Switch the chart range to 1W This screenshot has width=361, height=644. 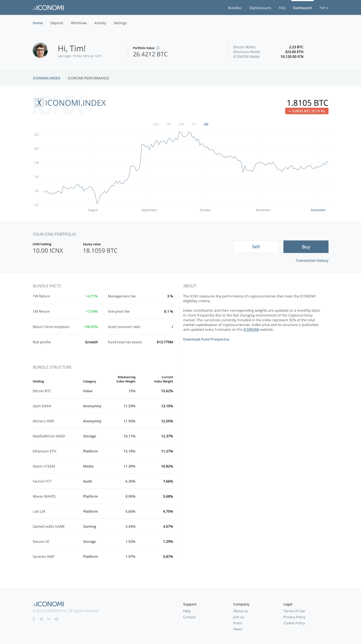click(x=169, y=124)
